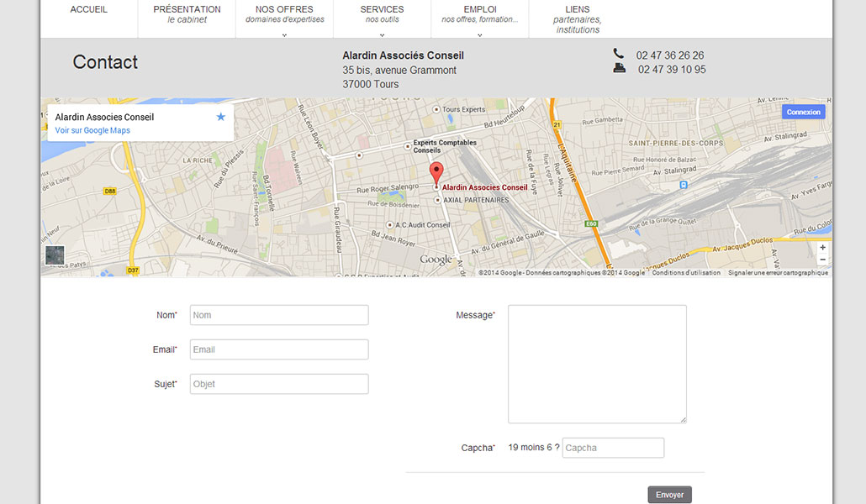Click the A.C. Audit Conseil map marker
This screenshot has width=866, height=504.
coord(389,225)
